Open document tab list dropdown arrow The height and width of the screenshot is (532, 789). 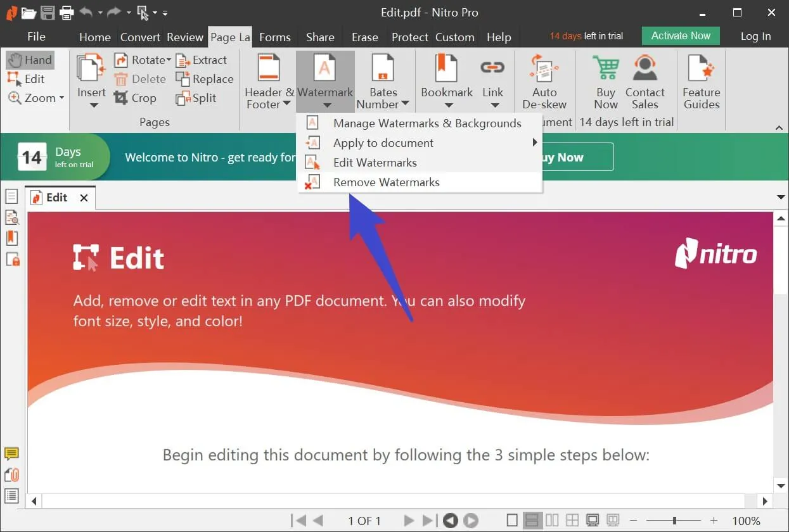pos(781,198)
